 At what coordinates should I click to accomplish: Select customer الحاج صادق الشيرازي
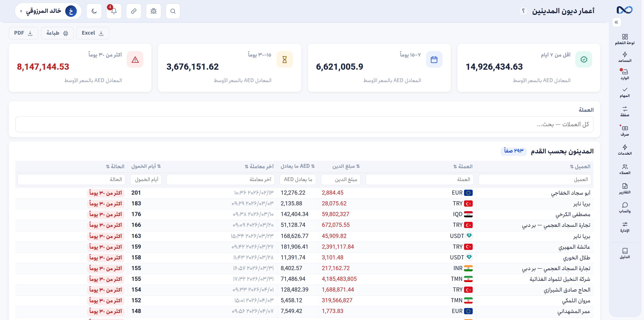(x=567, y=290)
